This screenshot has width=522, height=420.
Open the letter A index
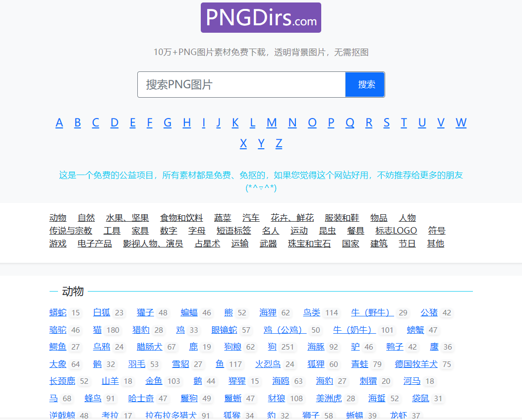pos(59,122)
